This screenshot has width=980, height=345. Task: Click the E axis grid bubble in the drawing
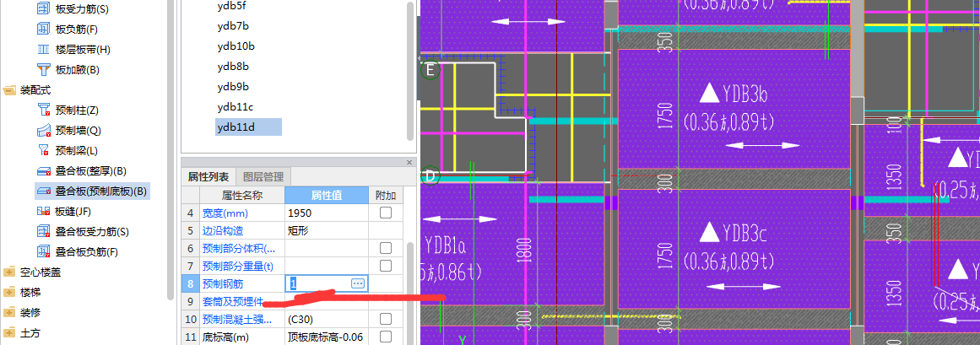coord(430,70)
